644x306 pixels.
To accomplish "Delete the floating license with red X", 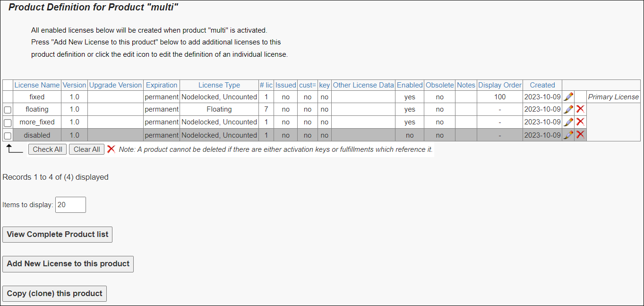I will click(x=580, y=109).
